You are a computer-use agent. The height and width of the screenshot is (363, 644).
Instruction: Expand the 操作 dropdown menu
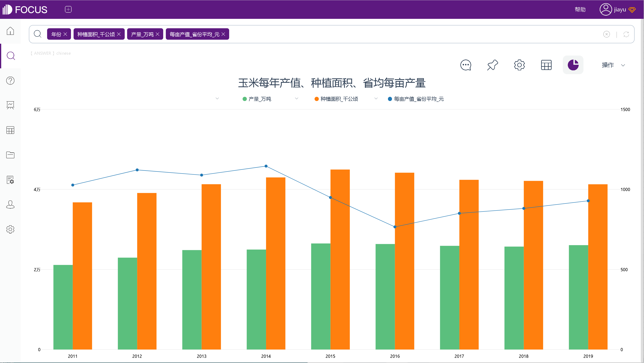point(613,65)
